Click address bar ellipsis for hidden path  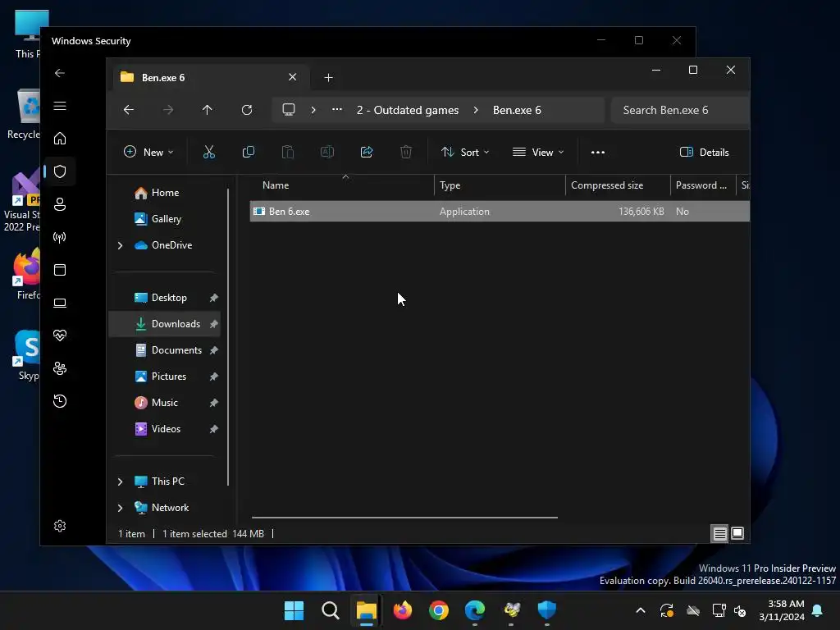(337, 110)
